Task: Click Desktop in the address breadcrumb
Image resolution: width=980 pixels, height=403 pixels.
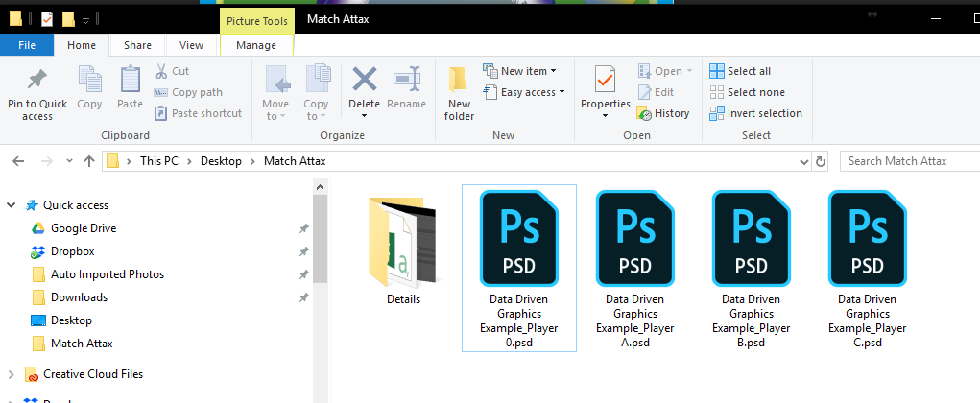Action: point(221,161)
